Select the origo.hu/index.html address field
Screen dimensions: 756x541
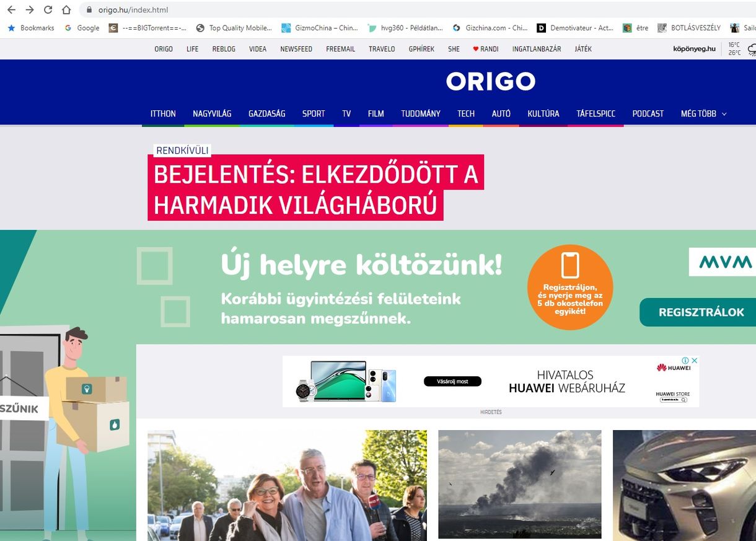(x=133, y=10)
